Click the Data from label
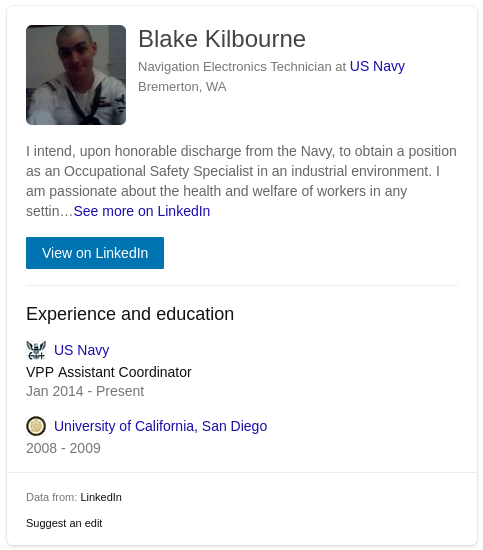 52,497
